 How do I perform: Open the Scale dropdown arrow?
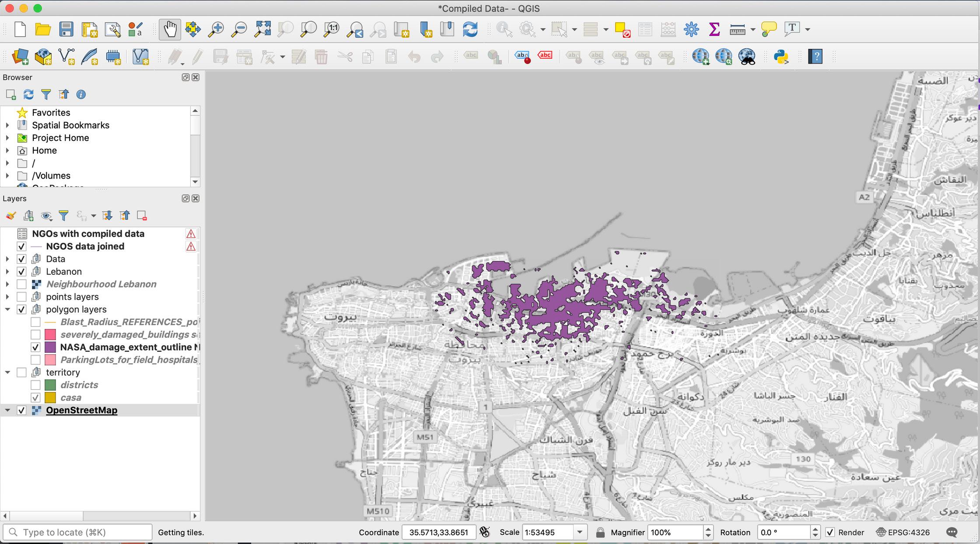pos(580,532)
